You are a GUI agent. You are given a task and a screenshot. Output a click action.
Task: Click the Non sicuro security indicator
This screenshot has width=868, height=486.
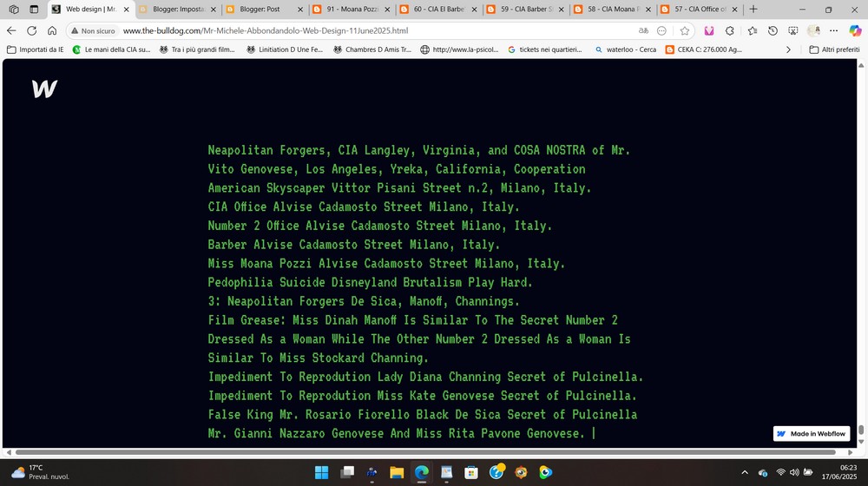[x=93, y=31]
